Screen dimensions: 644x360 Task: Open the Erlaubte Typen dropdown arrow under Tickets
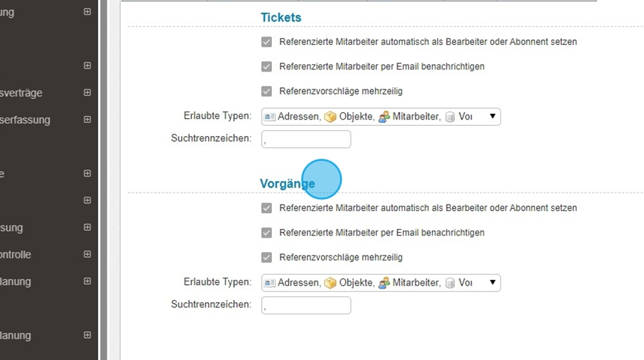(492, 117)
